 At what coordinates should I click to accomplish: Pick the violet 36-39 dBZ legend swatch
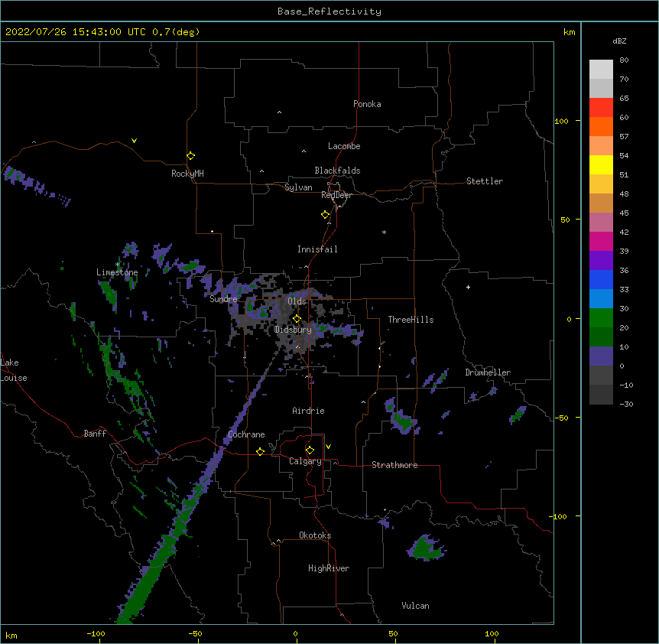tap(601, 261)
